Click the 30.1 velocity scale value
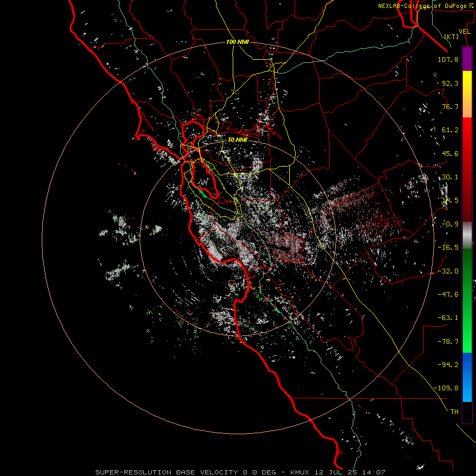The image size is (476, 476). tap(450, 177)
